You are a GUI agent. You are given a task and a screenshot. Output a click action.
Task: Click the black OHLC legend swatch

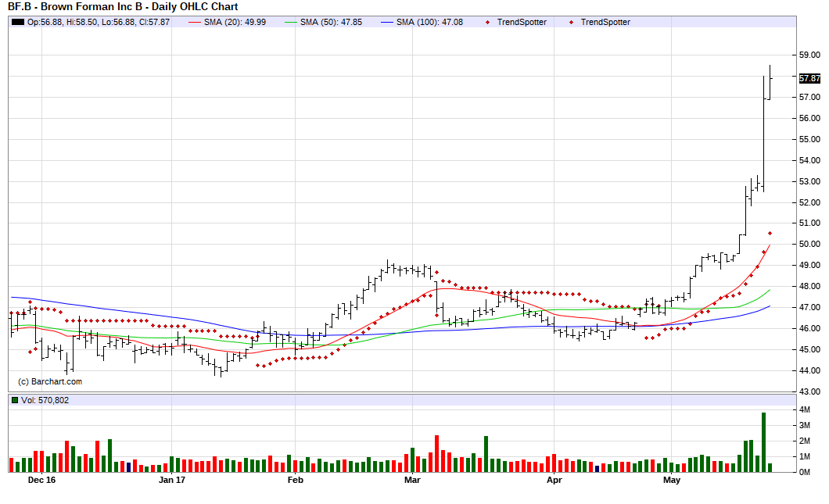[x=18, y=22]
